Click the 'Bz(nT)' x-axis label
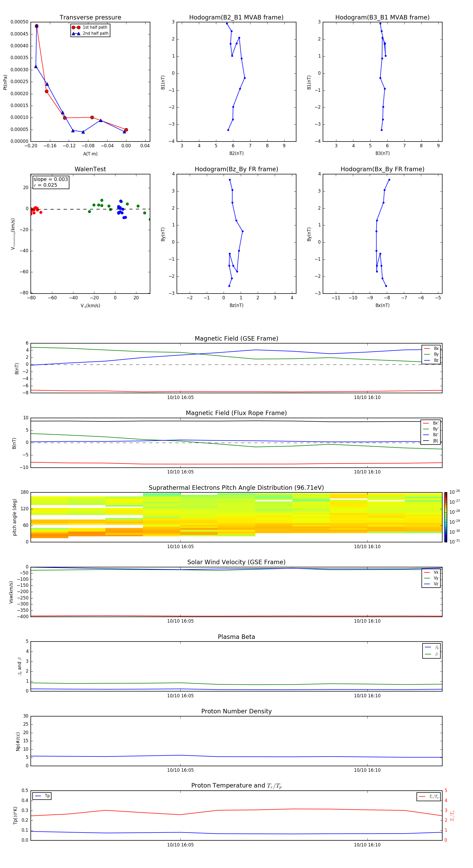This screenshot has width=473, height=868. pos(236,305)
